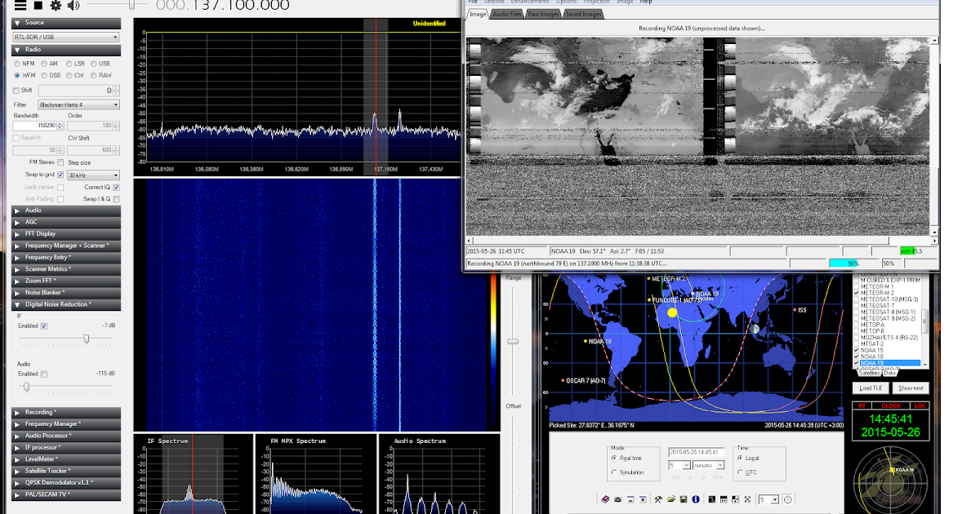This screenshot has width=980, height=514.
Task: Start playback with the Play icon
Action: (38, 6)
